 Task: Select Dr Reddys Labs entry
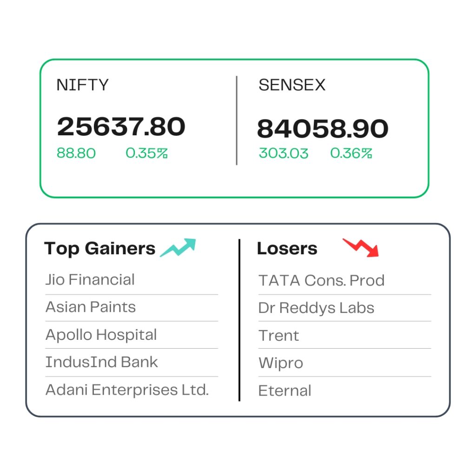pos(316,308)
